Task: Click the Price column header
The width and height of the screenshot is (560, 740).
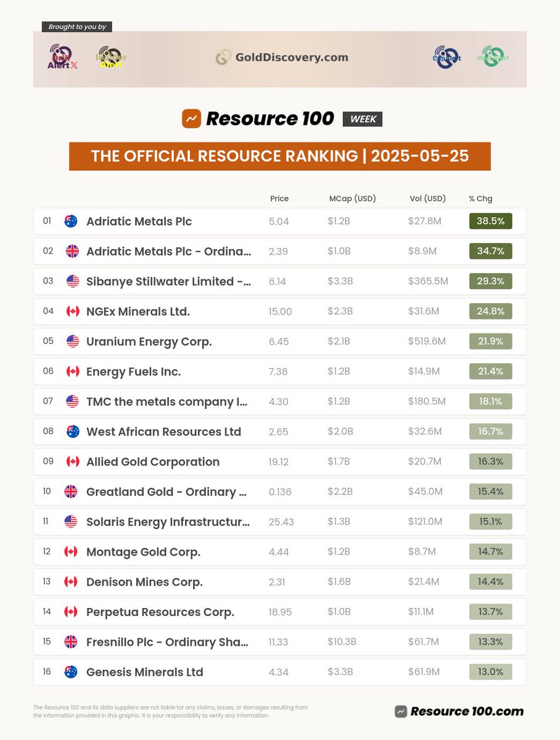Action: tap(279, 199)
